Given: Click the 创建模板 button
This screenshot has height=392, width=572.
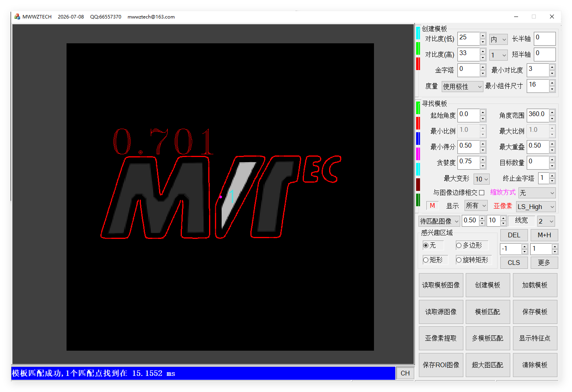Looking at the screenshot, I should 488,285.
